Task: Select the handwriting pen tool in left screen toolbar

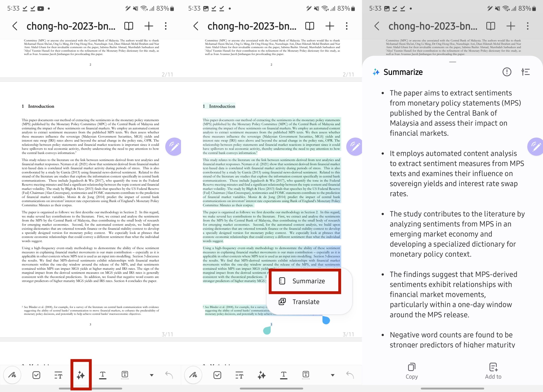Action: [x=12, y=375]
